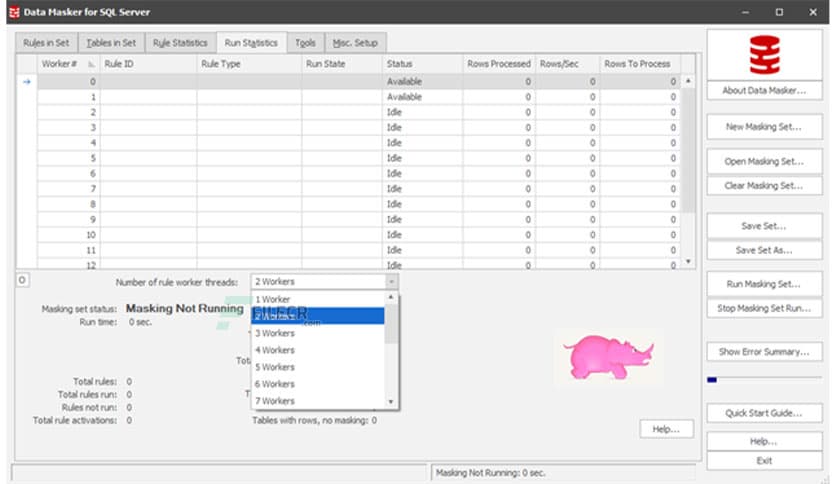This screenshot has height=484, width=836.
Task: Choose 4 Workers from the list
Action: point(318,350)
